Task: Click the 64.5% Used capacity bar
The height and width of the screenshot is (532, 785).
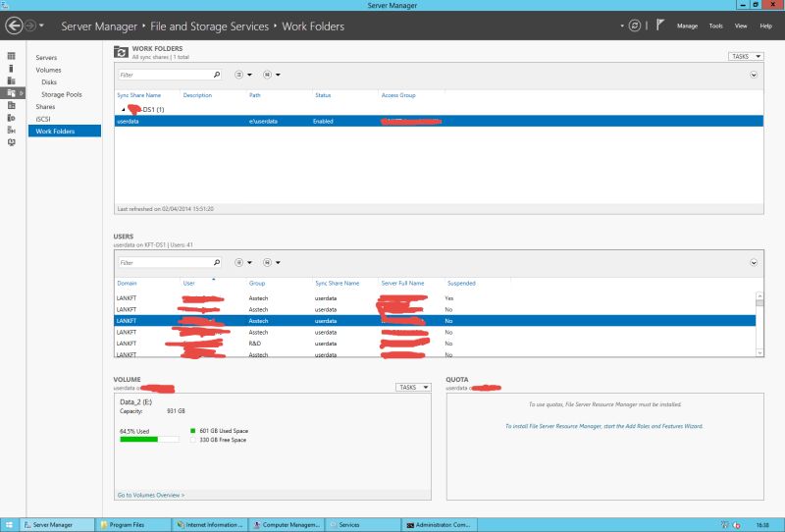Action: point(149,440)
